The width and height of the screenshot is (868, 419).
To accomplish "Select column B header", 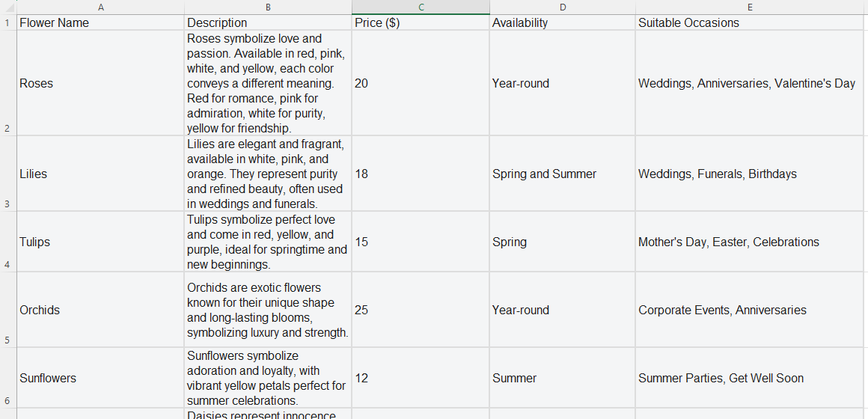I will pyautogui.click(x=268, y=7).
